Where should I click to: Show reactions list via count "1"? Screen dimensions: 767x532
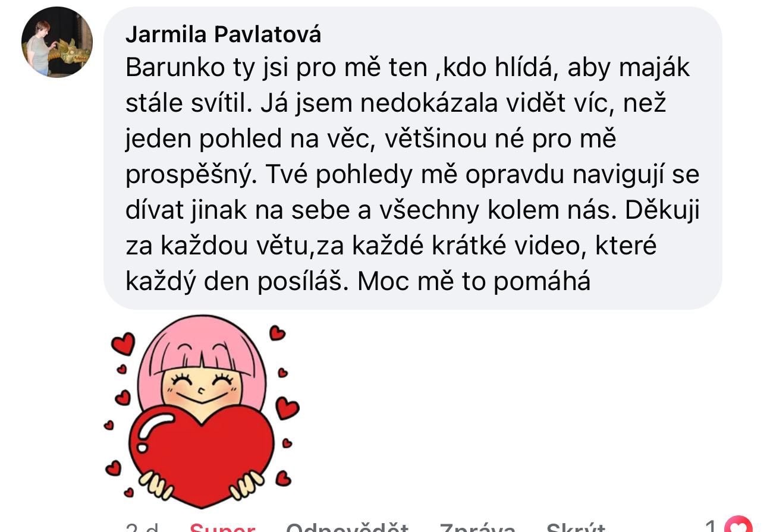pos(711,527)
